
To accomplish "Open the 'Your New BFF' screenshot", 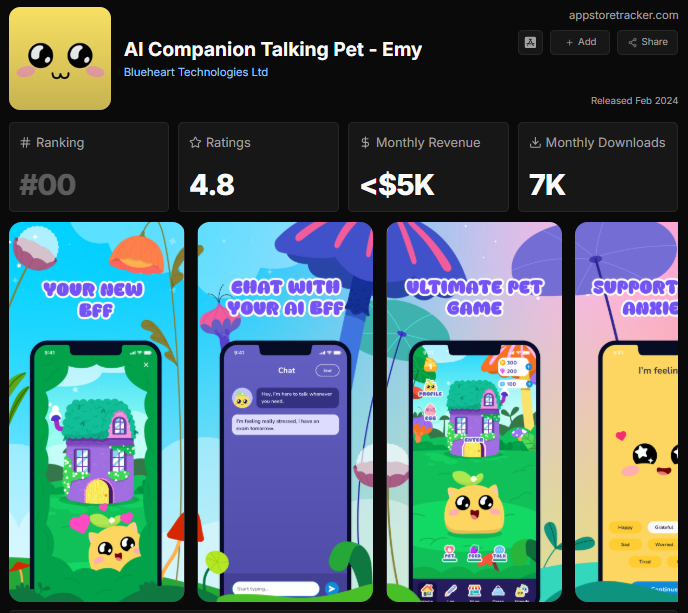I will [97, 412].
